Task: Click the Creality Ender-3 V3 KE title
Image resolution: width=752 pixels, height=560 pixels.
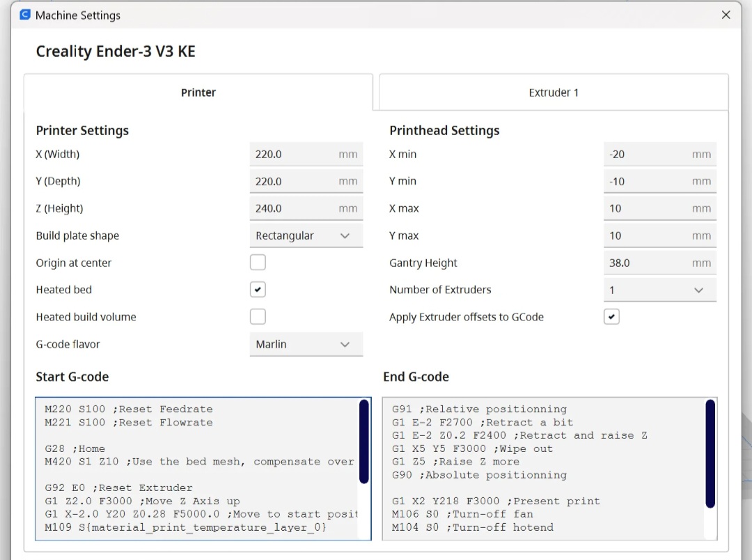Action: pyautogui.click(x=116, y=52)
